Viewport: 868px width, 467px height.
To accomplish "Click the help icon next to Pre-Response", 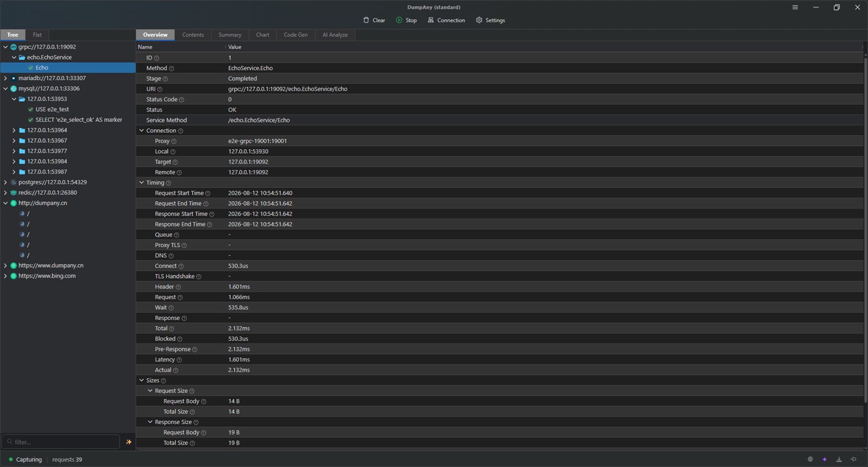I will pyautogui.click(x=195, y=350).
